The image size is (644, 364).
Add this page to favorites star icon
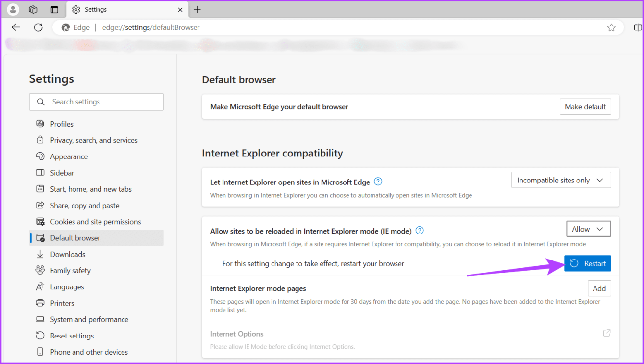coord(611,27)
